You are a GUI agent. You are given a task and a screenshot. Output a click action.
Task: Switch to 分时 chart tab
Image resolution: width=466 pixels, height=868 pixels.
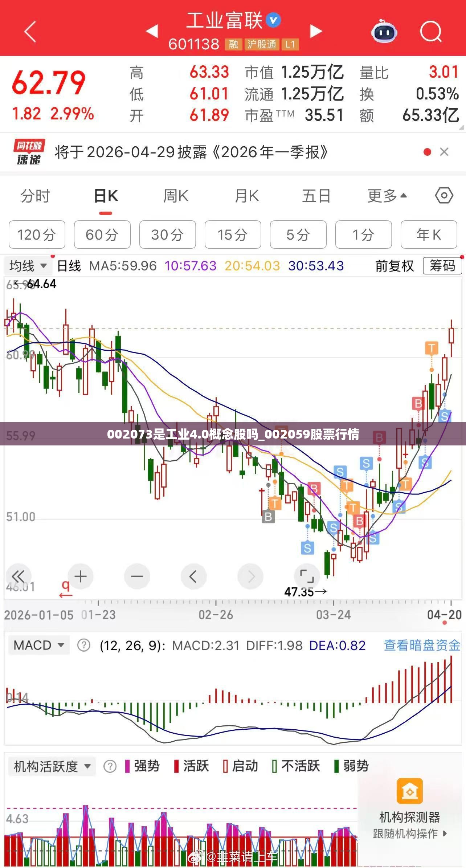[x=35, y=196]
